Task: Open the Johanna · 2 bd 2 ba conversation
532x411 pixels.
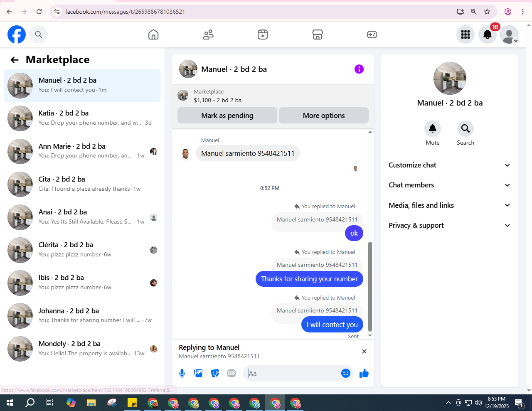Action: tap(82, 316)
